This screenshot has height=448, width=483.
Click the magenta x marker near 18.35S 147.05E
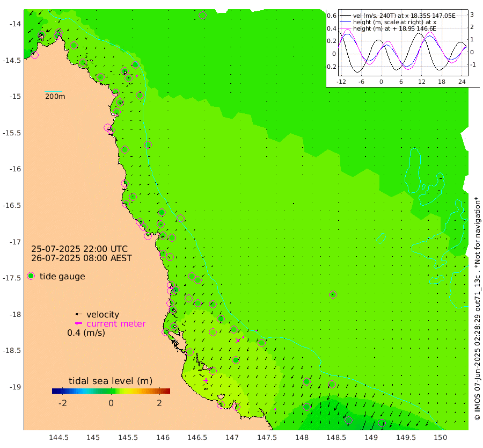(x=238, y=341)
